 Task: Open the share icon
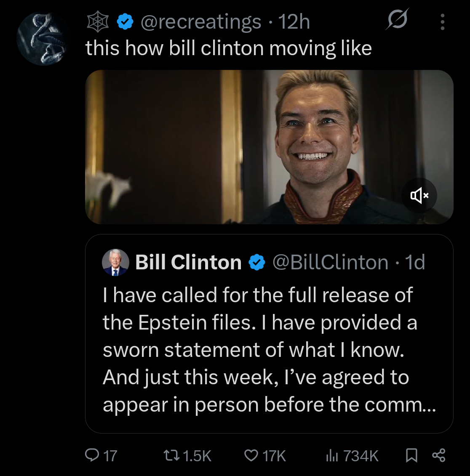click(x=439, y=455)
